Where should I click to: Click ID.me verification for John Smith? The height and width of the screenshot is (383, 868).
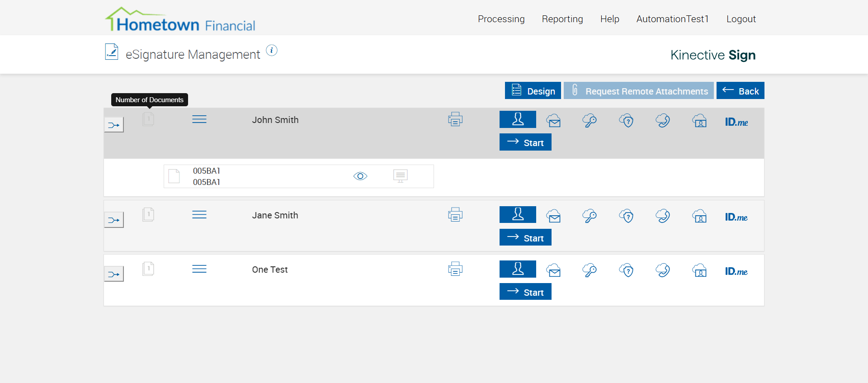coord(736,122)
